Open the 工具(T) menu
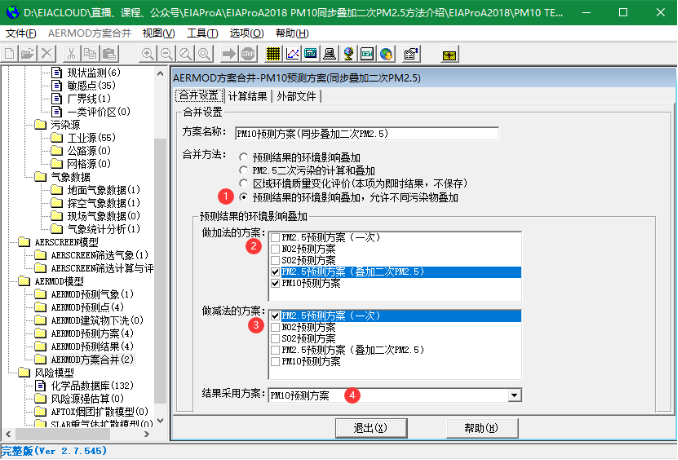Image resolution: width=678 pixels, height=460 pixels. pos(202,33)
